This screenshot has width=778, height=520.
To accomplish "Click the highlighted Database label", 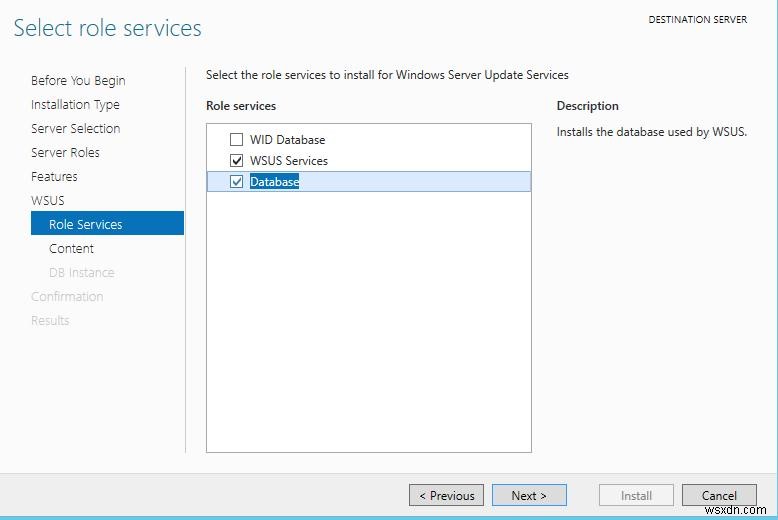I will point(274,182).
